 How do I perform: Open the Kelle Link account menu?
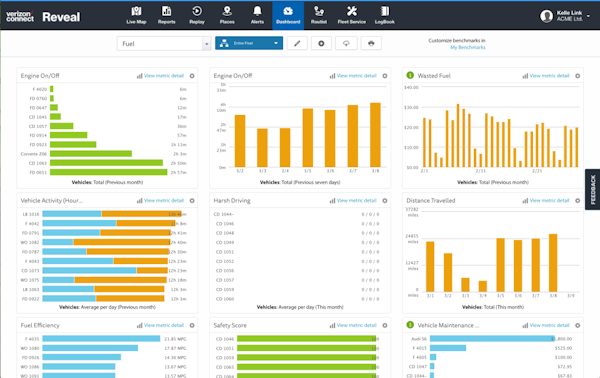565,16
